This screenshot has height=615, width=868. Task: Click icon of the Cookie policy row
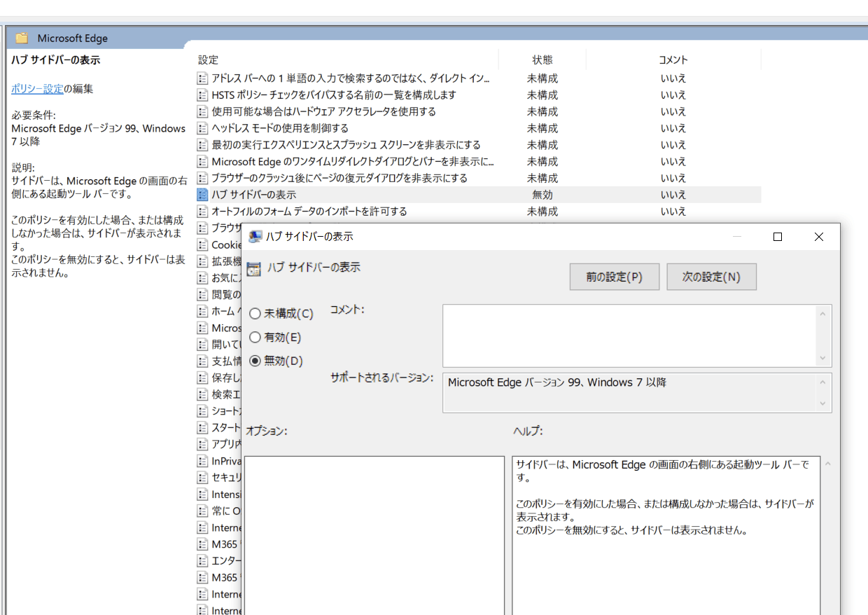[x=203, y=244]
